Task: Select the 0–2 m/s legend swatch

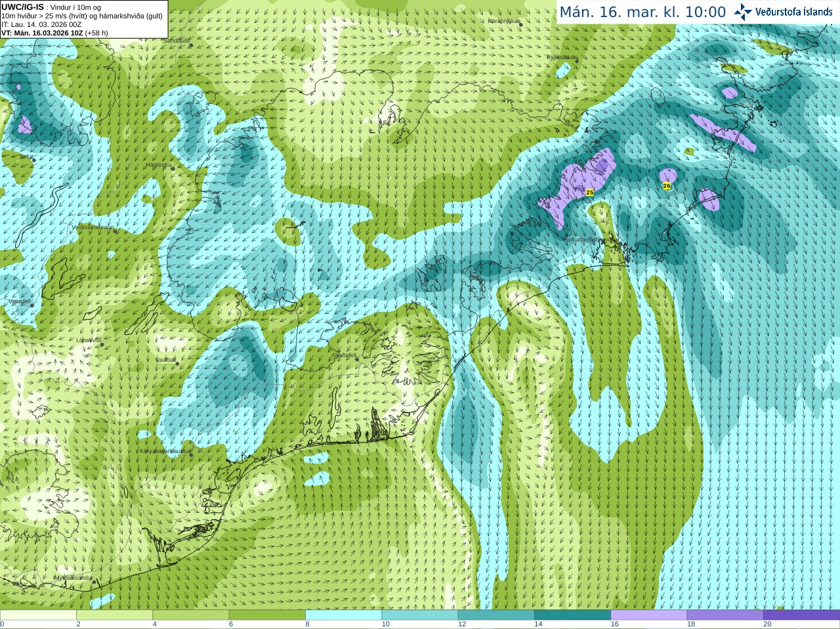Action: click(x=38, y=615)
